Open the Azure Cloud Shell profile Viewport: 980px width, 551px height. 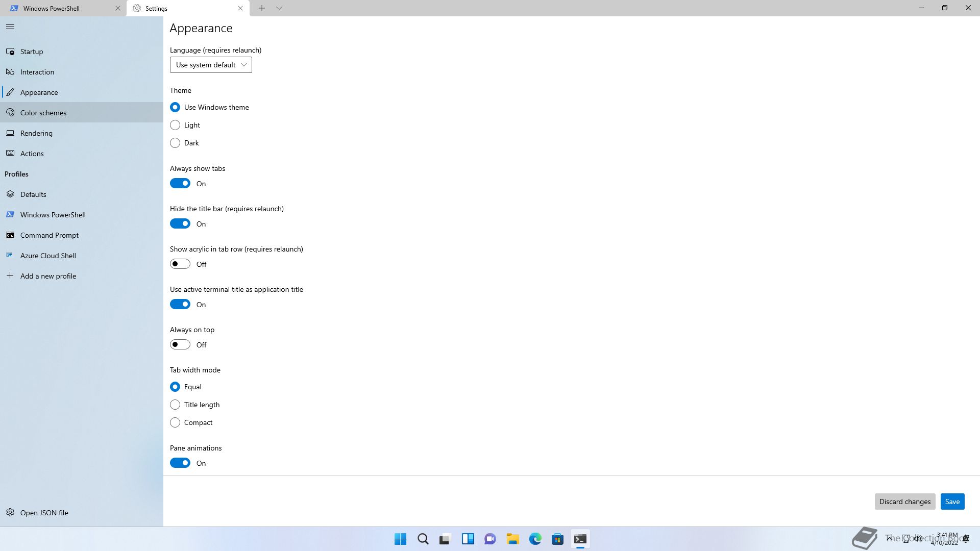coord(82,256)
